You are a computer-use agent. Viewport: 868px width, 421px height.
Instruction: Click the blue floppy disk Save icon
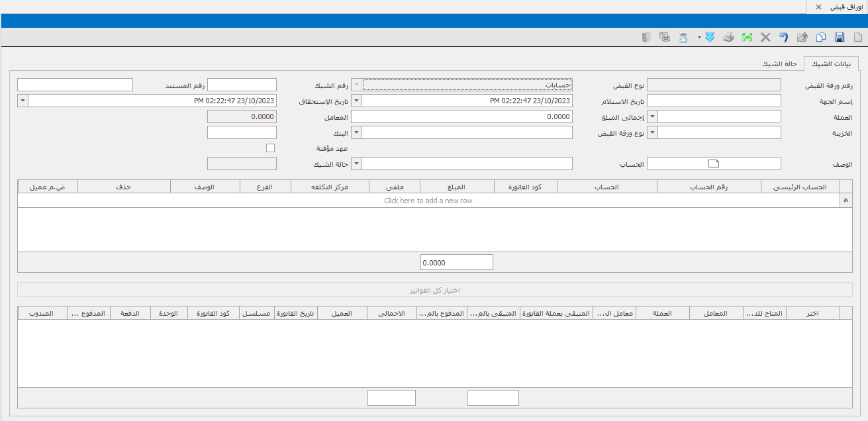840,38
